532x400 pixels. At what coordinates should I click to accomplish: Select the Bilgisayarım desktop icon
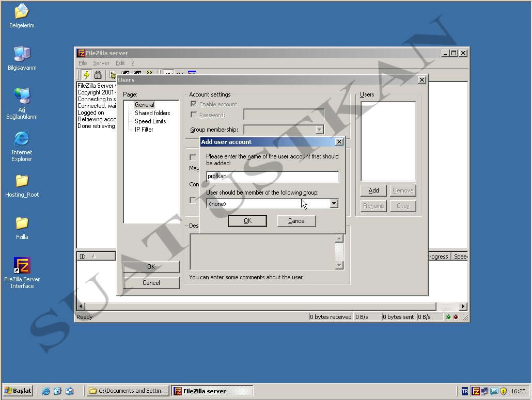(x=22, y=58)
